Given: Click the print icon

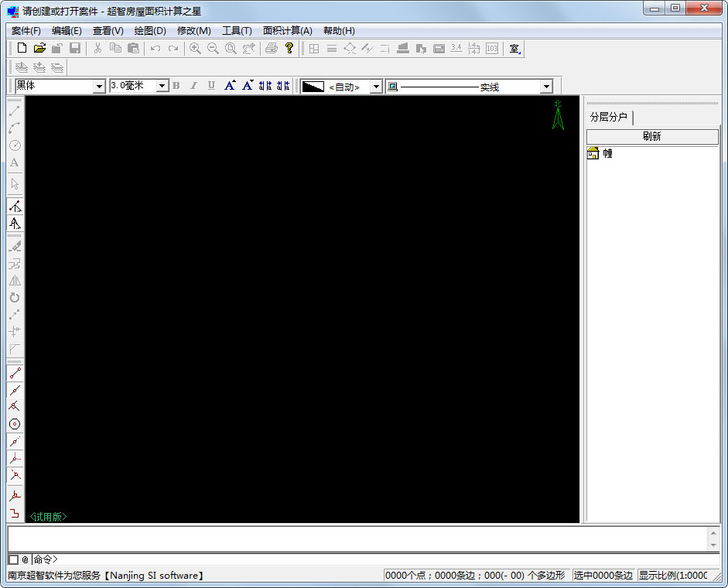Looking at the screenshot, I should point(272,48).
